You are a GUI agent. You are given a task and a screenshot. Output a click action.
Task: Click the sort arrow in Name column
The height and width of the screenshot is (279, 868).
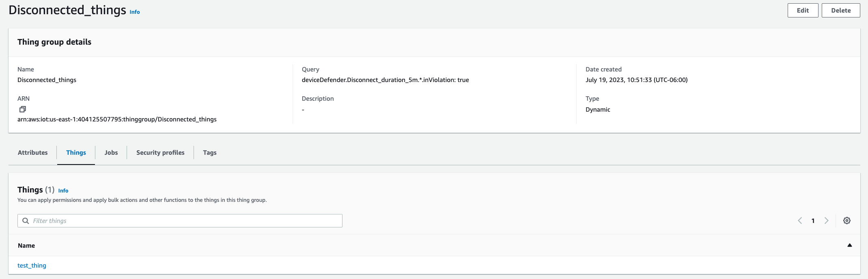(x=849, y=245)
